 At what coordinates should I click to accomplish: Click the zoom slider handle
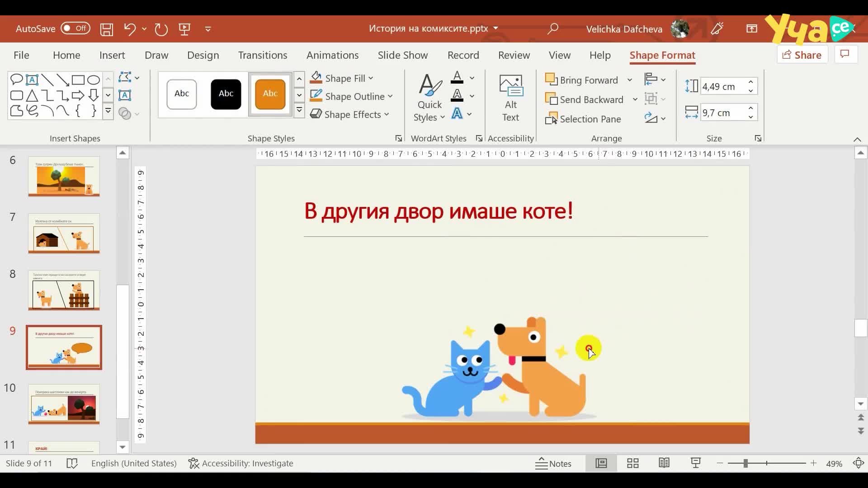click(x=745, y=463)
